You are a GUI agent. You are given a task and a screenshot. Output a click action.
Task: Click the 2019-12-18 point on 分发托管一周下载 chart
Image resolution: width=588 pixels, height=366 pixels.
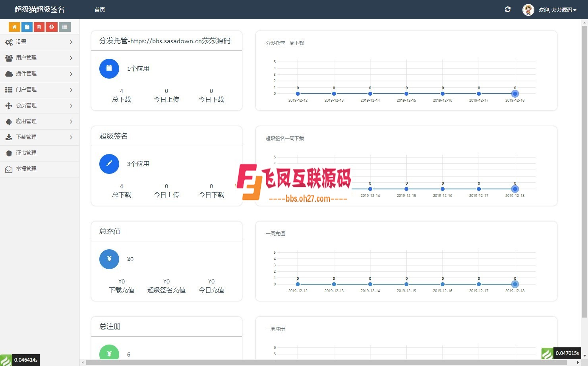[x=515, y=94]
